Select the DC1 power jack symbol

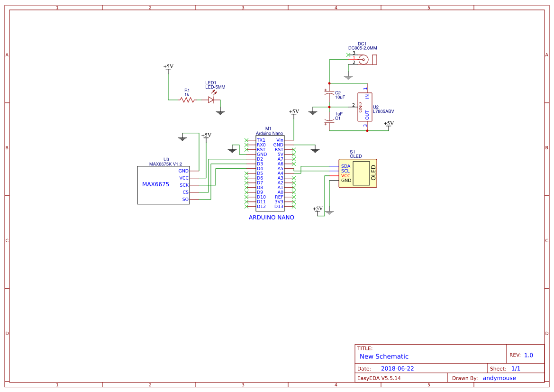(363, 59)
